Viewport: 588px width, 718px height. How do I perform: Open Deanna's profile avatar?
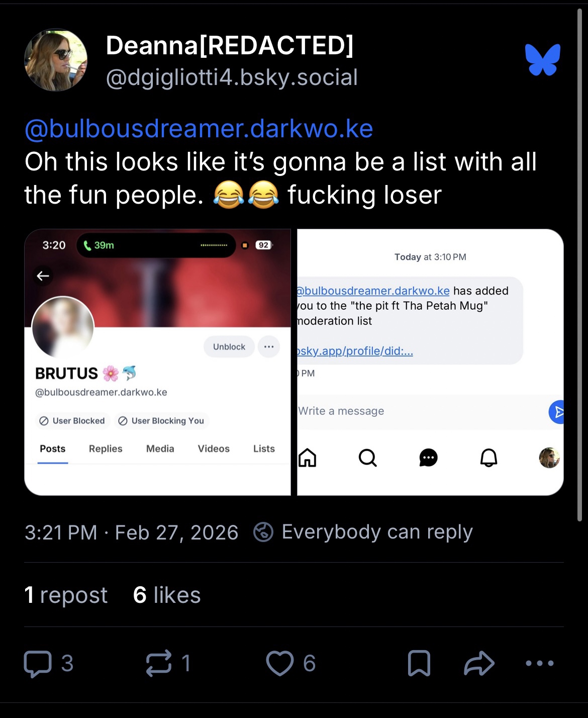[56, 60]
